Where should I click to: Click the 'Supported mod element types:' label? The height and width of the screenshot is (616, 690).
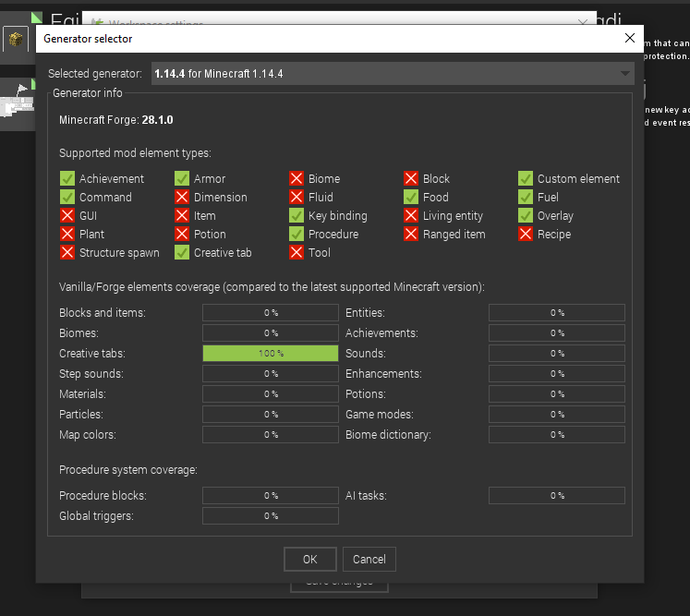135,153
